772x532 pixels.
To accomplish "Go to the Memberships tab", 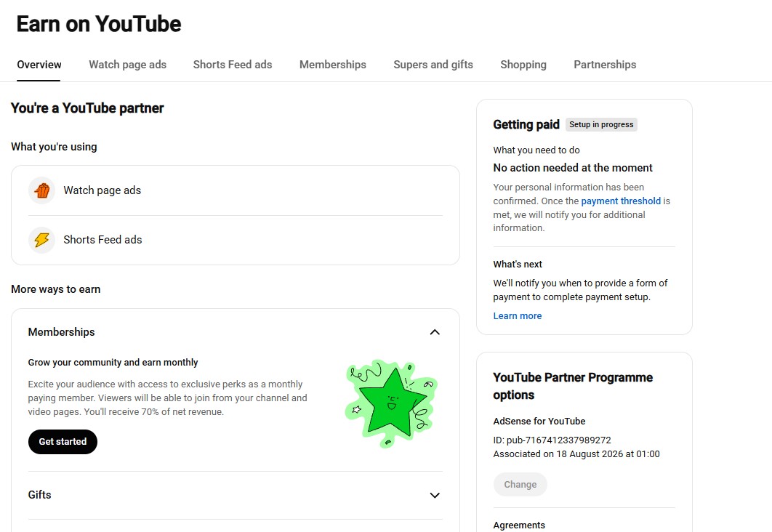I will 333,65.
